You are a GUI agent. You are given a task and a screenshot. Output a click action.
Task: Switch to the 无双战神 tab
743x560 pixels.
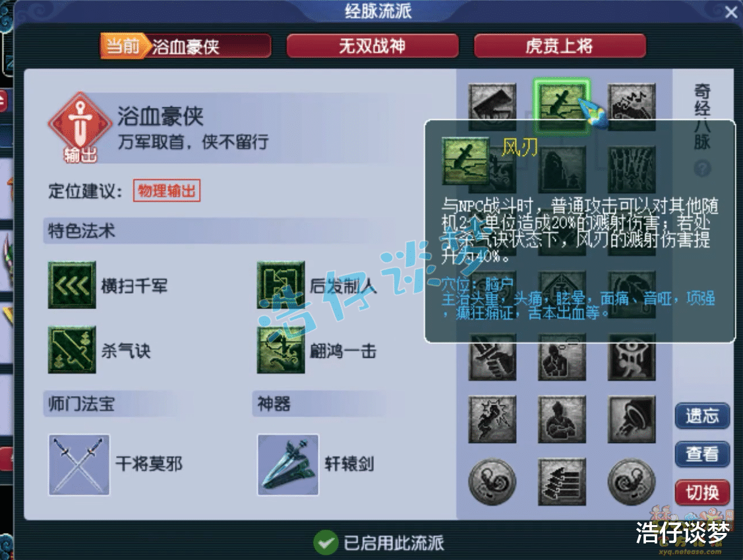click(x=372, y=46)
